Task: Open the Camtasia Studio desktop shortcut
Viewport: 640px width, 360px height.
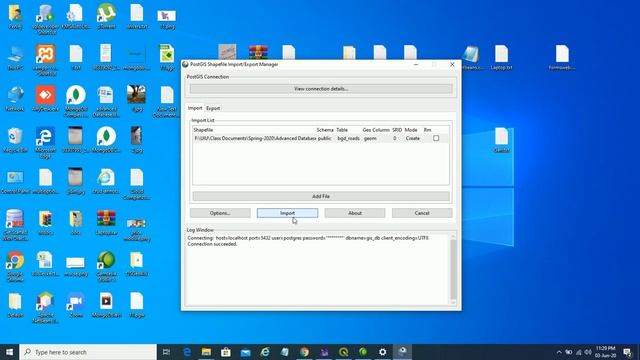Action: (x=106, y=266)
